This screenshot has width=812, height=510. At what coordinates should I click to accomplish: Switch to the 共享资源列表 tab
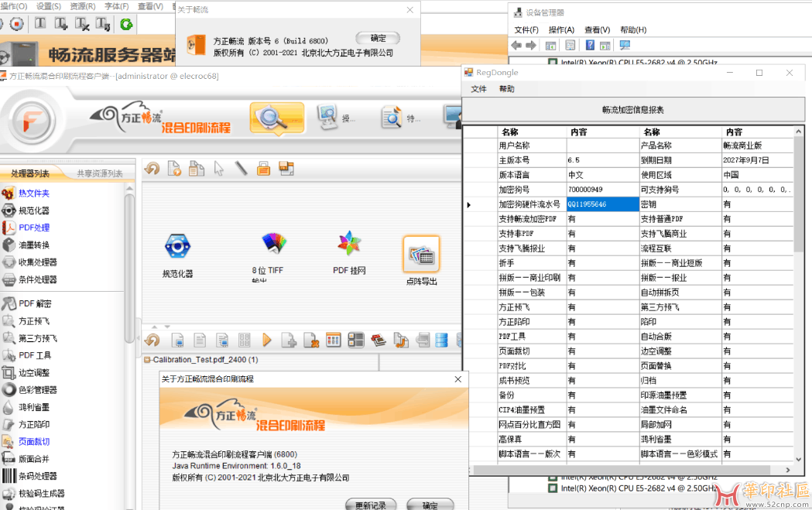coord(99,173)
